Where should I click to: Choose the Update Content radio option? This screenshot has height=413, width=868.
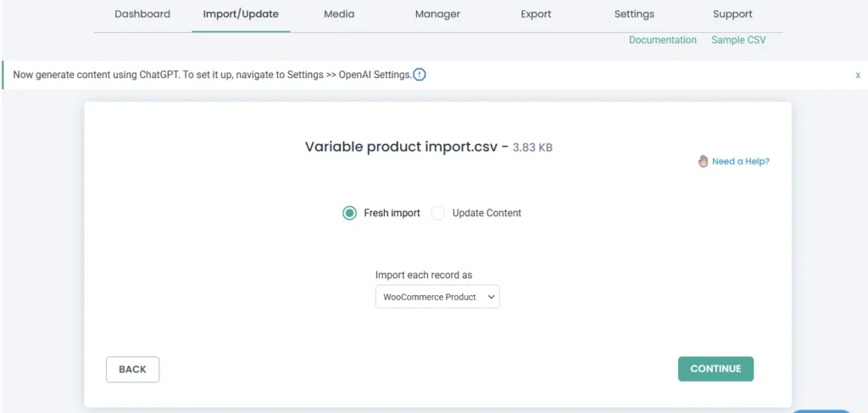click(437, 213)
